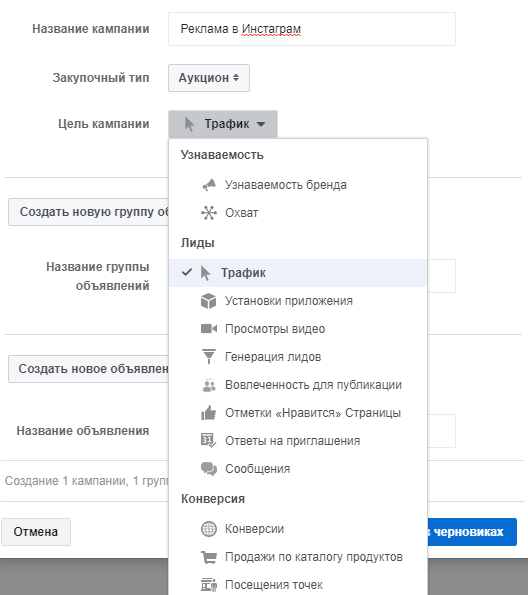528x595 pixels.
Task: Open Создать новую группу объявлений dropdown
Action: click(x=88, y=212)
